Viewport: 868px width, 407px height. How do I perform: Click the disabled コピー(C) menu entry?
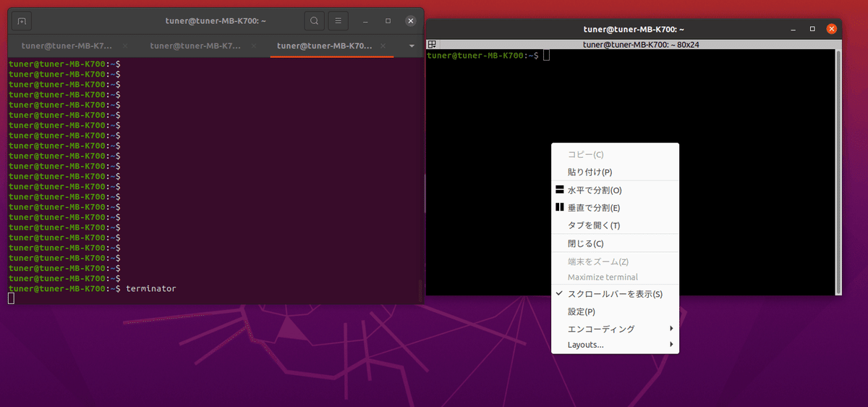coord(615,154)
